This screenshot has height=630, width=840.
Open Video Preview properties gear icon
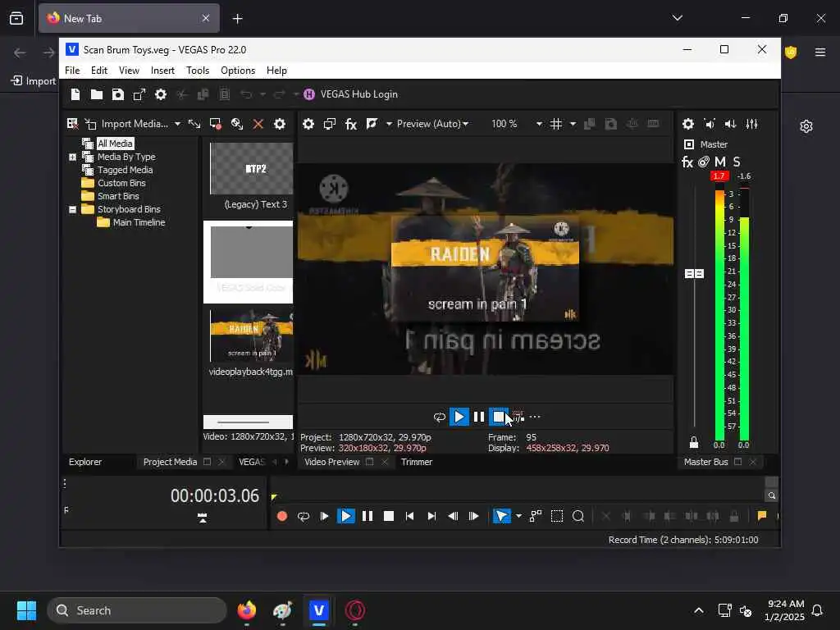(308, 124)
